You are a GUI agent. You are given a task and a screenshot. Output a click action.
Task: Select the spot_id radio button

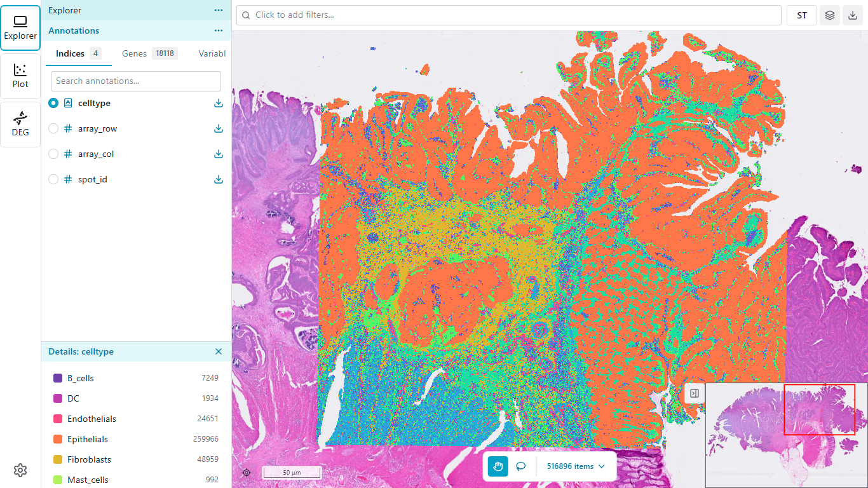click(53, 179)
